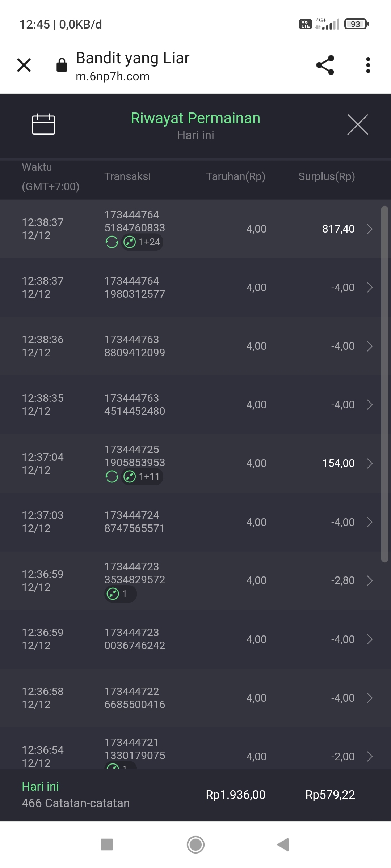Expand the -2,80 surplus row chevron
The width and height of the screenshot is (391, 868).
tap(369, 580)
